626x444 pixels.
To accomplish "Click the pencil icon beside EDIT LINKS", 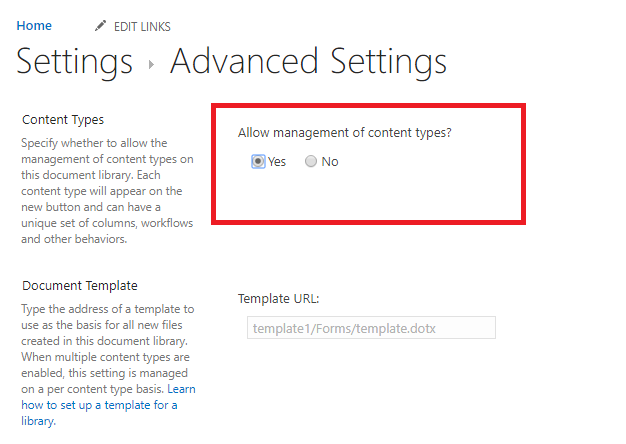I will click(x=100, y=26).
